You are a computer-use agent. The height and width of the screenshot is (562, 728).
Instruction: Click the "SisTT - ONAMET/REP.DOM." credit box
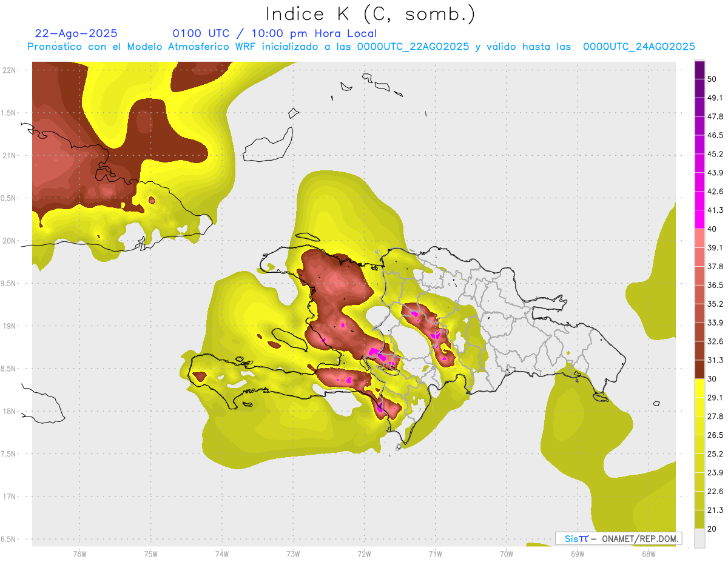pyautogui.click(x=618, y=538)
